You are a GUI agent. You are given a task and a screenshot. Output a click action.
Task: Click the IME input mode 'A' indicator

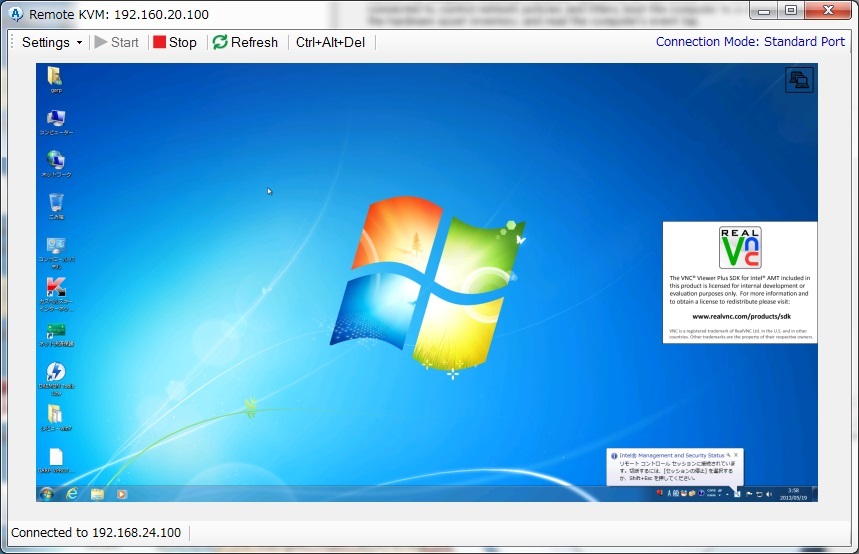(x=669, y=494)
